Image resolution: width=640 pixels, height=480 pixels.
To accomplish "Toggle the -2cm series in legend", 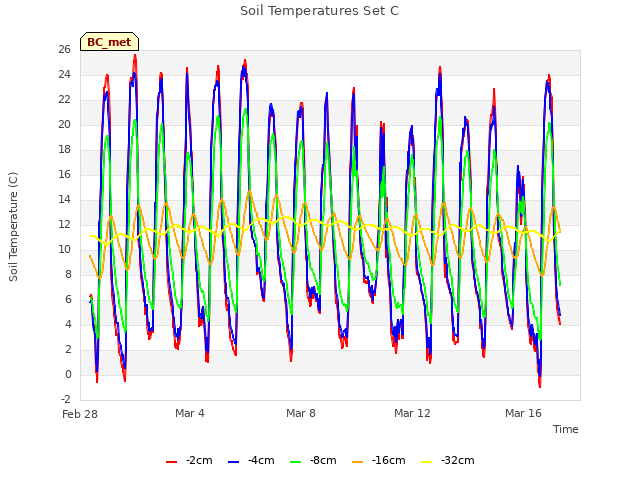I will (x=189, y=460).
